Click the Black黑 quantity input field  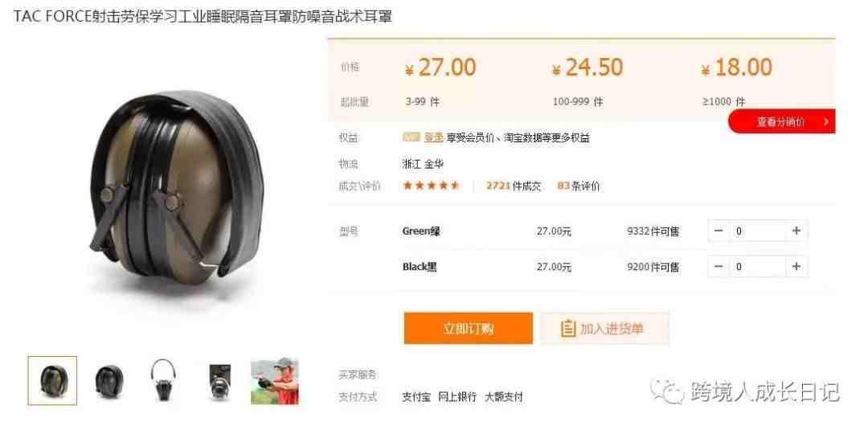click(x=757, y=266)
